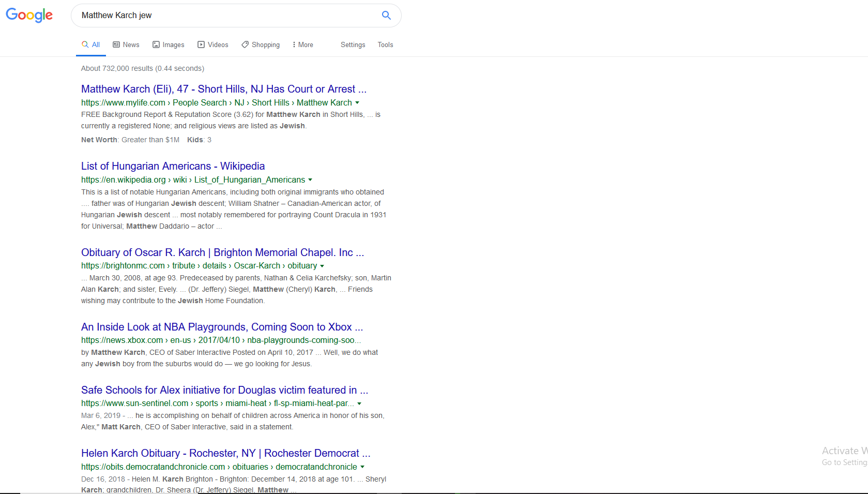Click the blue search magnifier icon
The width and height of the screenshot is (868, 494).
[386, 16]
